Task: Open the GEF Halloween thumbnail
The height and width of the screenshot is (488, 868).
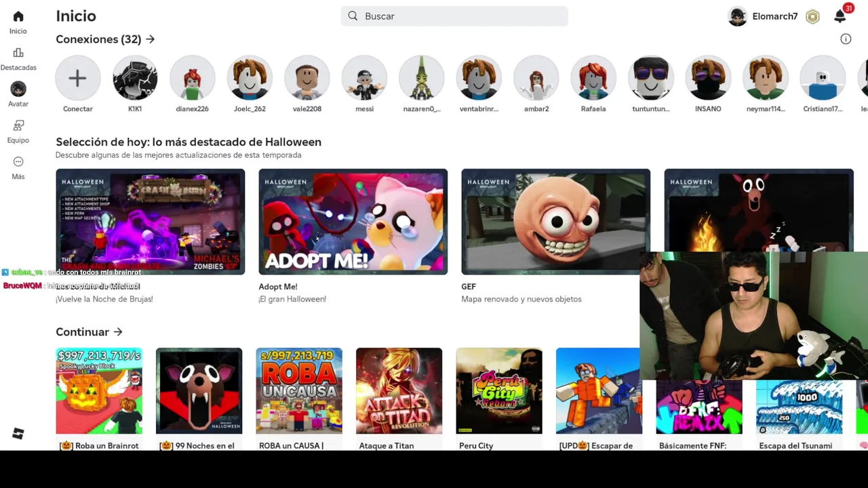Action: [x=555, y=222]
